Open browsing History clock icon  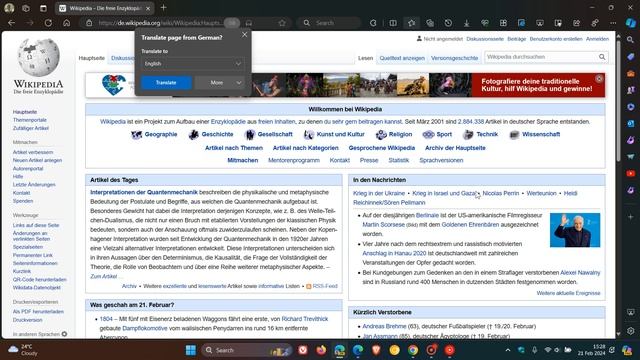[x=448, y=23]
